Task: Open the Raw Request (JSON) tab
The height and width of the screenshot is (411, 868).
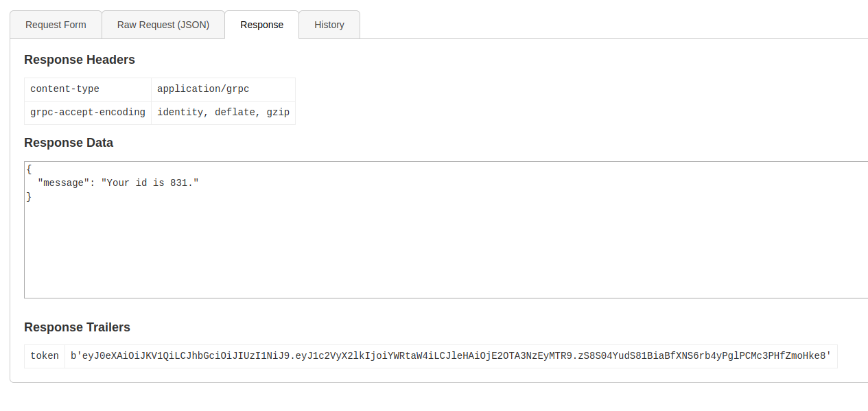Action: pyautogui.click(x=163, y=25)
